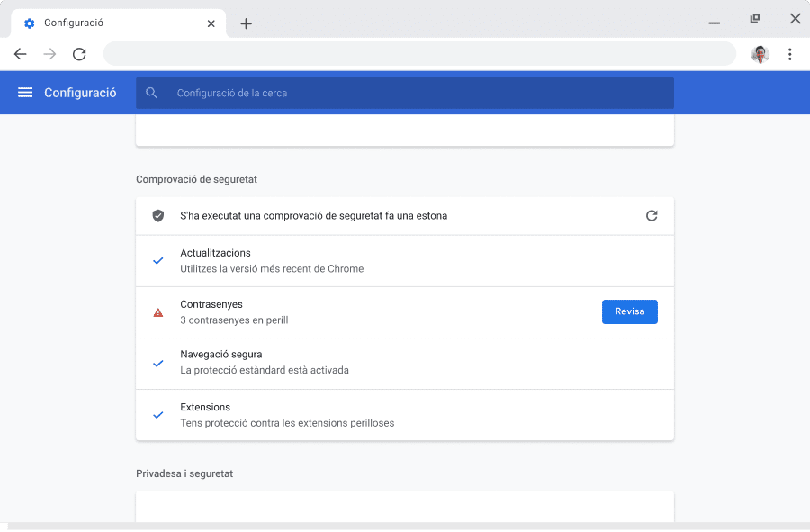The image size is (810, 532).
Task: Open the Chrome three-dot menu
Action: coord(789,54)
